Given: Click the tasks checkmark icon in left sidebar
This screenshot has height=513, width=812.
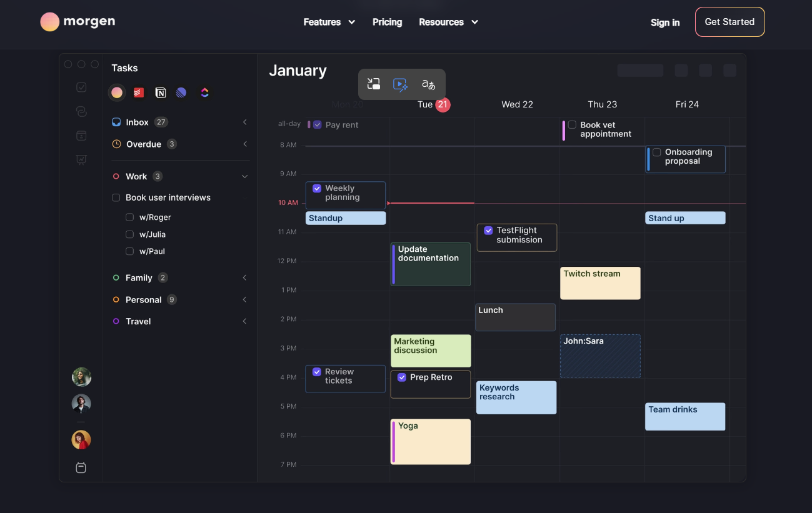Looking at the screenshot, I should tap(81, 87).
